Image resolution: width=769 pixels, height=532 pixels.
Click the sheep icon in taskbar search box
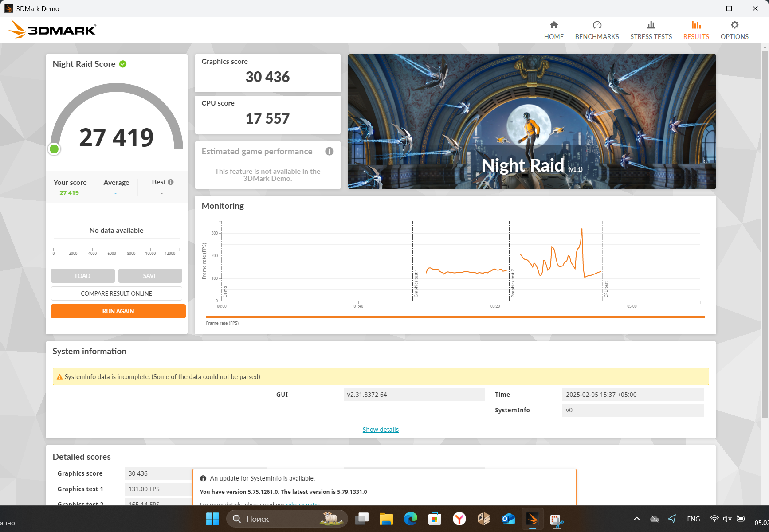point(331,518)
